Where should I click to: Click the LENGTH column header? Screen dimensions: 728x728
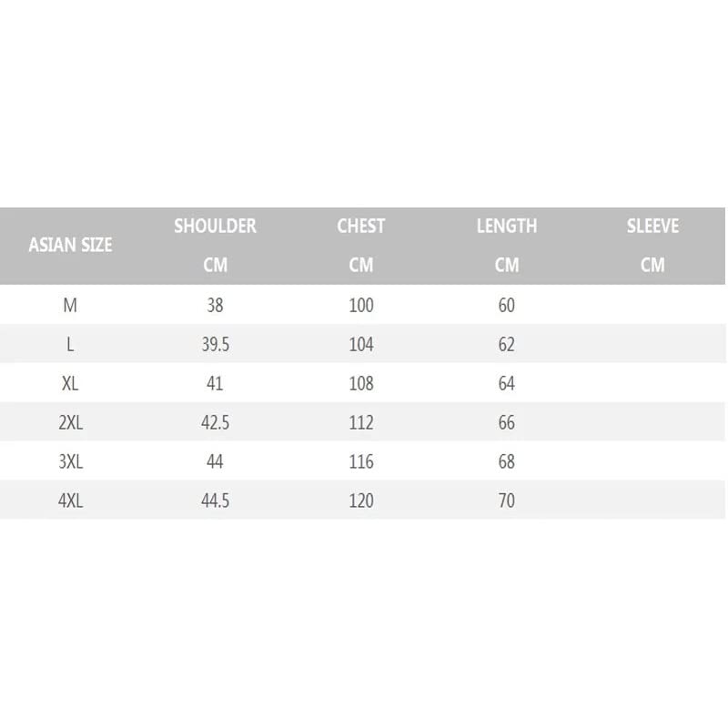coord(507,226)
